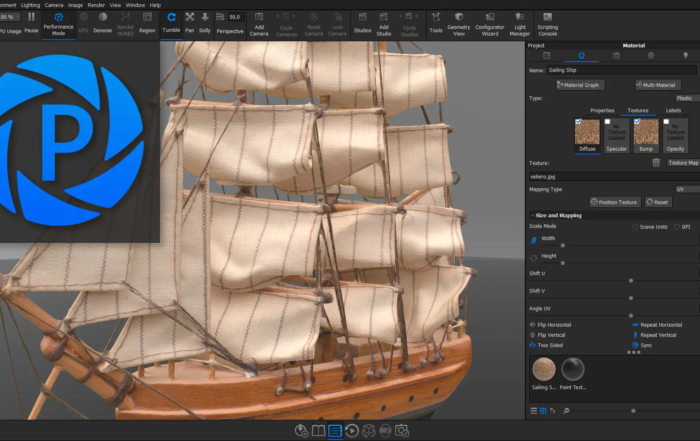Click the Multi-Material button
Image resolution: width=700 pixels, height=441 pixels.
point(658,85)
